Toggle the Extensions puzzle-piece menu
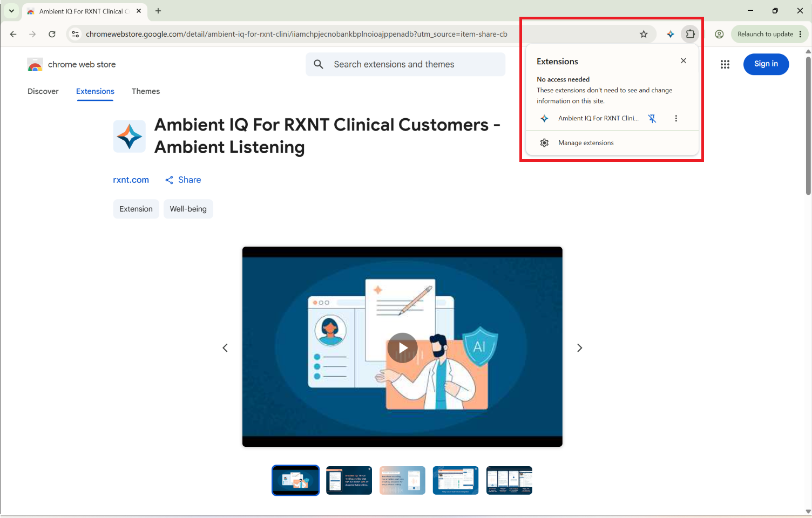Image resolution: width=812 pixels, height=518 pixels. pyautogui.click(x=691, y=34)
